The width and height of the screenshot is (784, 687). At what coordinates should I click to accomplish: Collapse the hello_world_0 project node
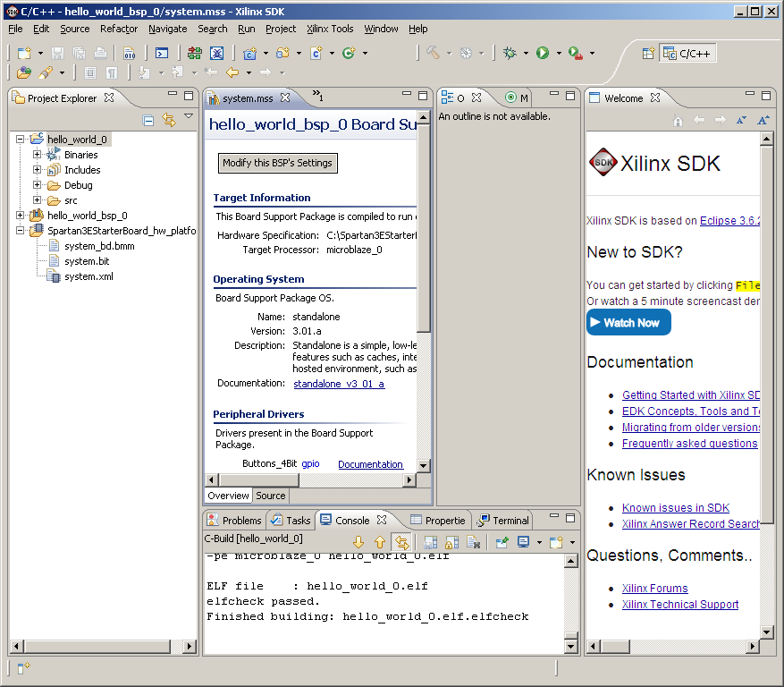20,140
